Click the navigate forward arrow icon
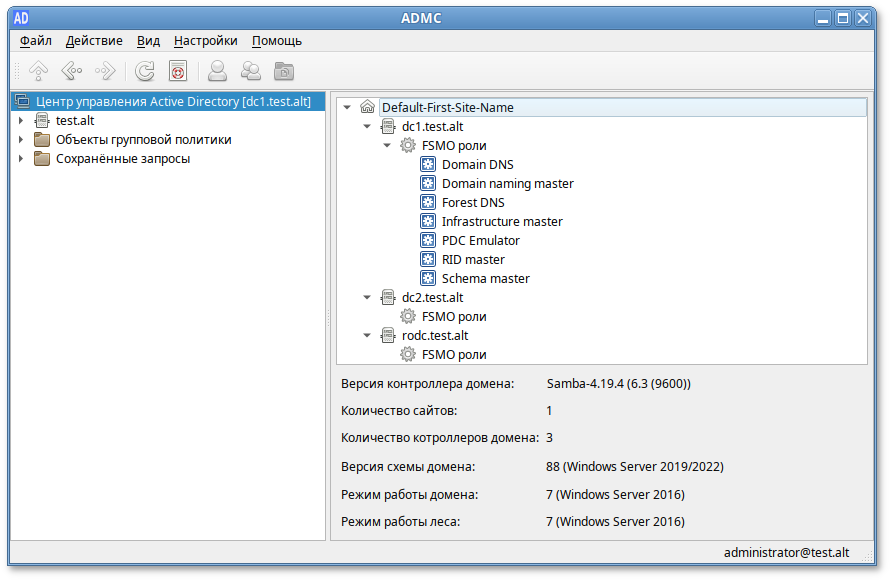Screen dimensions: 890x580 pos(104,71)
